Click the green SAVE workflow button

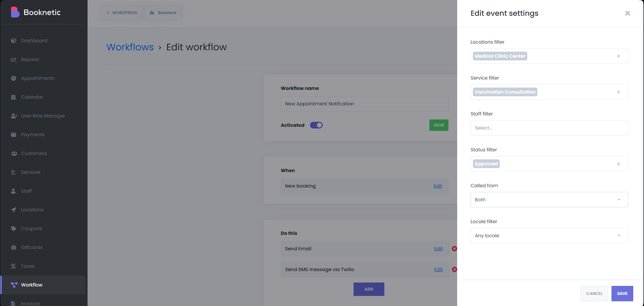coord(439,125)
